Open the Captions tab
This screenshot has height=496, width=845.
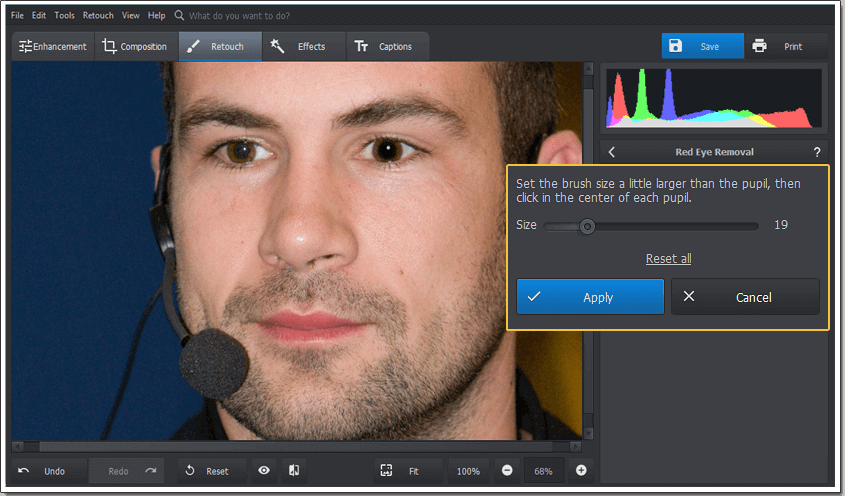click(385, 46)
